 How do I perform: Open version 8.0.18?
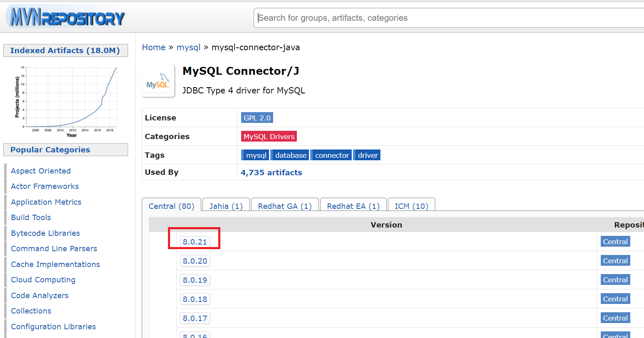pyautogui.click(x=195, y=299)
